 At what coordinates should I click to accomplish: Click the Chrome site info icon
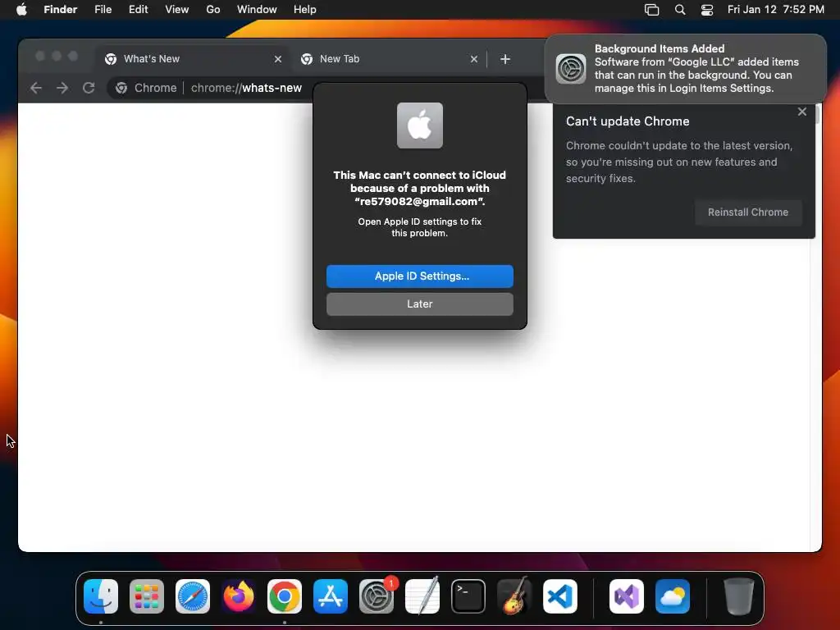pos(121,88)
